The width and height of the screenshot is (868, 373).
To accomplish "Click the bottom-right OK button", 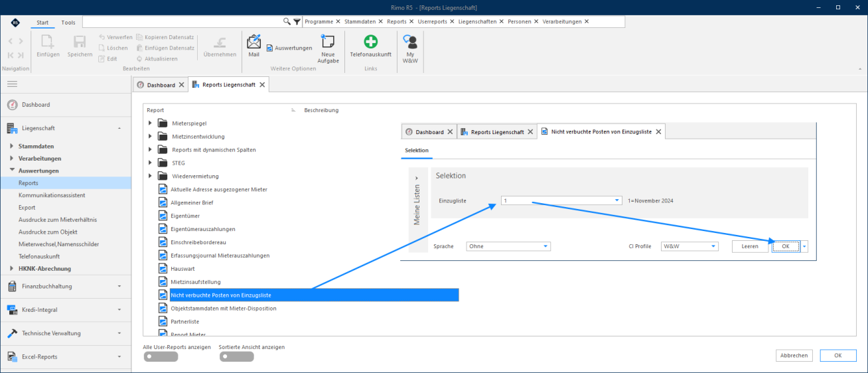I will pos(837,356).
